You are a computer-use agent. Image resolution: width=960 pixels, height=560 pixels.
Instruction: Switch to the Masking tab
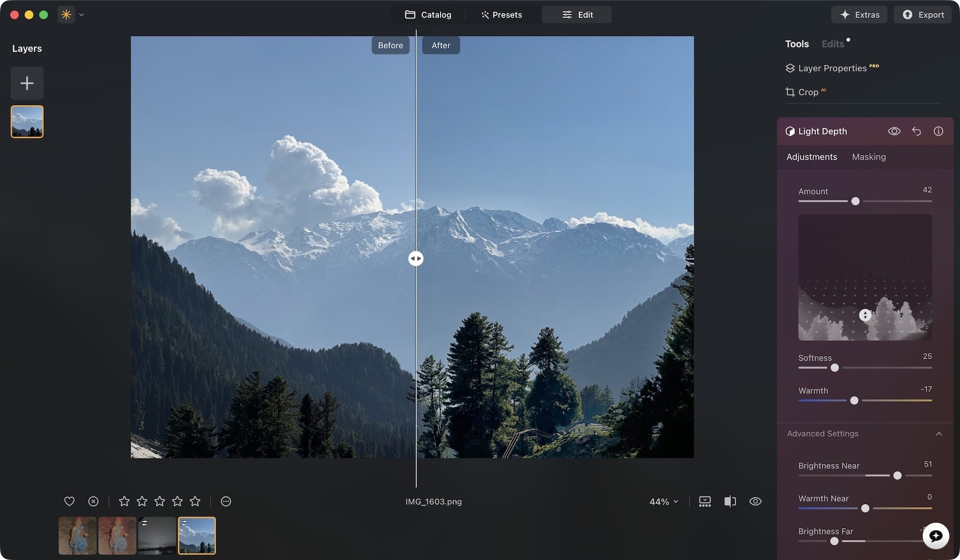point(868,157)
